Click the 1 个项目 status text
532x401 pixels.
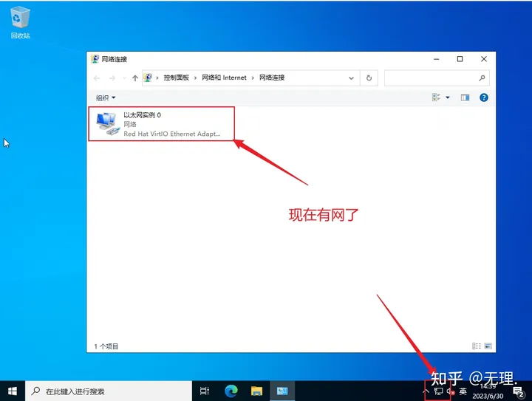(106, 346)
